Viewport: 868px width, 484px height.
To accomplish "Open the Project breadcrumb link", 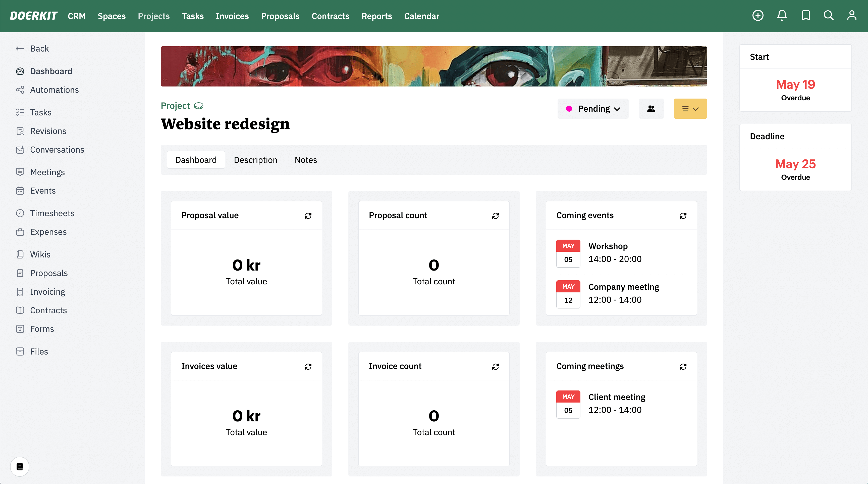I will (x=175, y=106).
